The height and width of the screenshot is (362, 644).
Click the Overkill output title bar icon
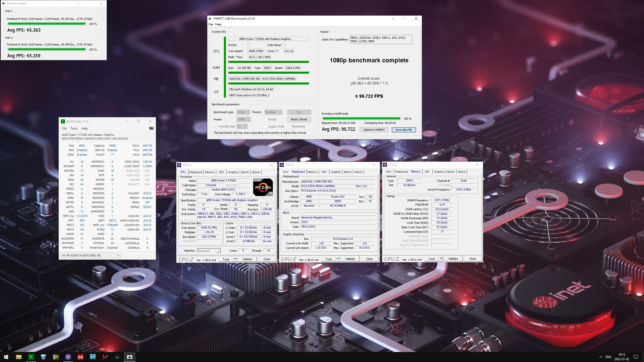[4, 3]
